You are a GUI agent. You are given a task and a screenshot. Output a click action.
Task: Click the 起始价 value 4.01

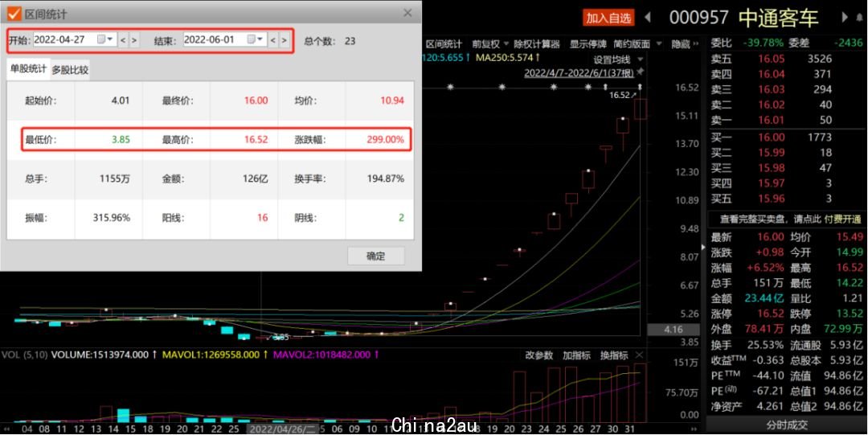click(x=120, y=101)
